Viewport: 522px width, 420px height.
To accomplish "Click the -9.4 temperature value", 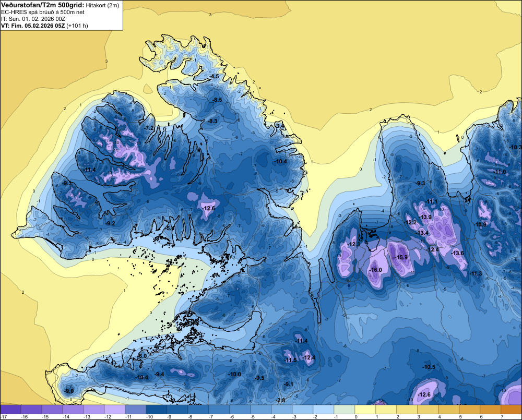I will point(159,375).
